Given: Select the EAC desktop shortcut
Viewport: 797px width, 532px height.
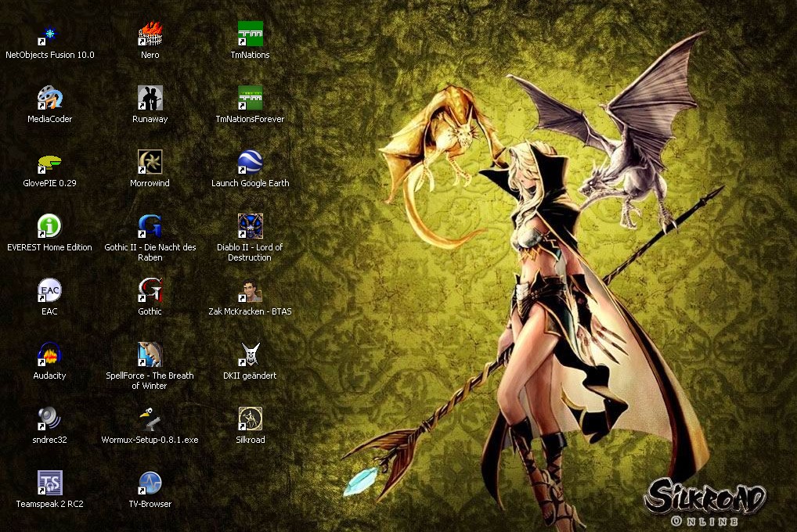Looking at the screenshot, I should (x=50, y=291).
